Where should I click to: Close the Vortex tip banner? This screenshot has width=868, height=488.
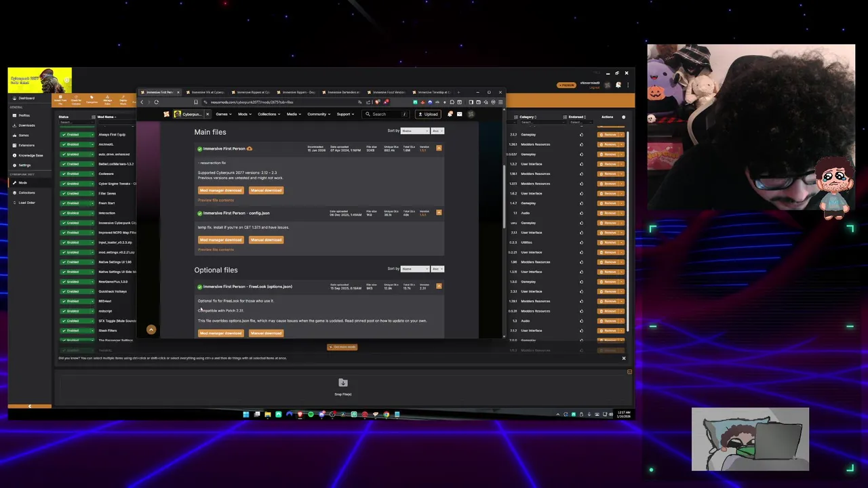click(x=624, y=358)
